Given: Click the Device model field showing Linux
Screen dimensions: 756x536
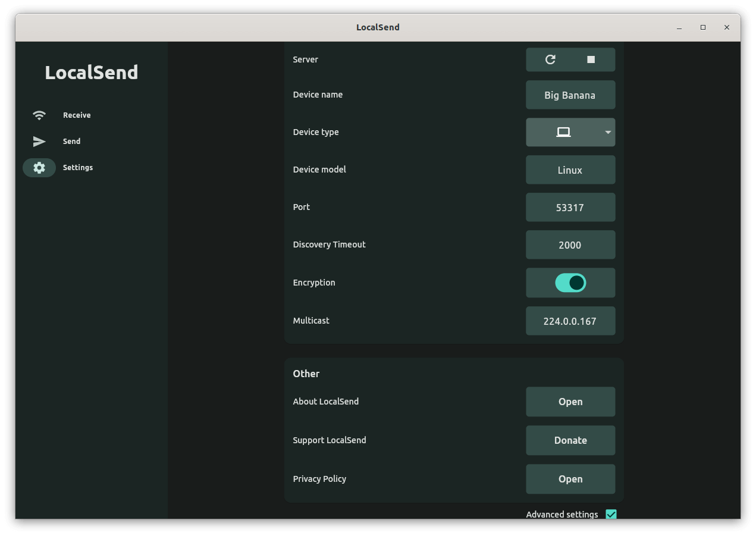Looking at the screenshot, I should click(x=570, y=170).
